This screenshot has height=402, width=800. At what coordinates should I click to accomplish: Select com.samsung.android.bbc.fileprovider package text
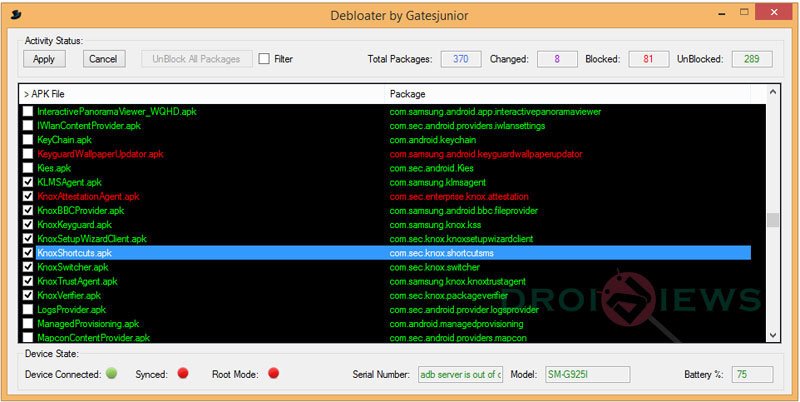[464, 210]
